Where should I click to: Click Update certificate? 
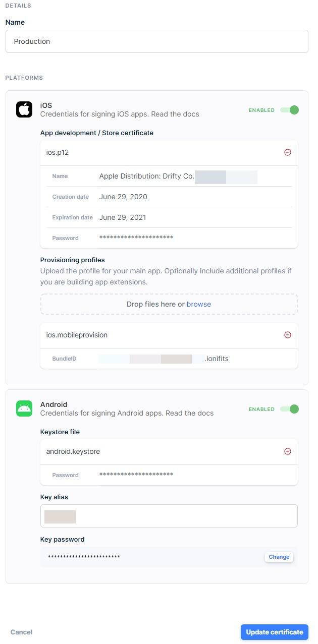(x=274, y=632)
